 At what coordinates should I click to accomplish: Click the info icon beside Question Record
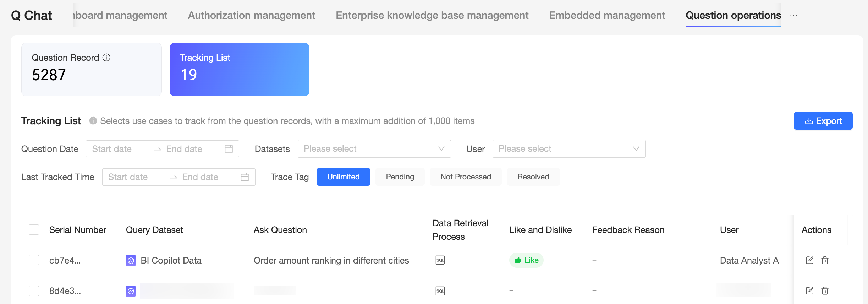coord(106,58)
